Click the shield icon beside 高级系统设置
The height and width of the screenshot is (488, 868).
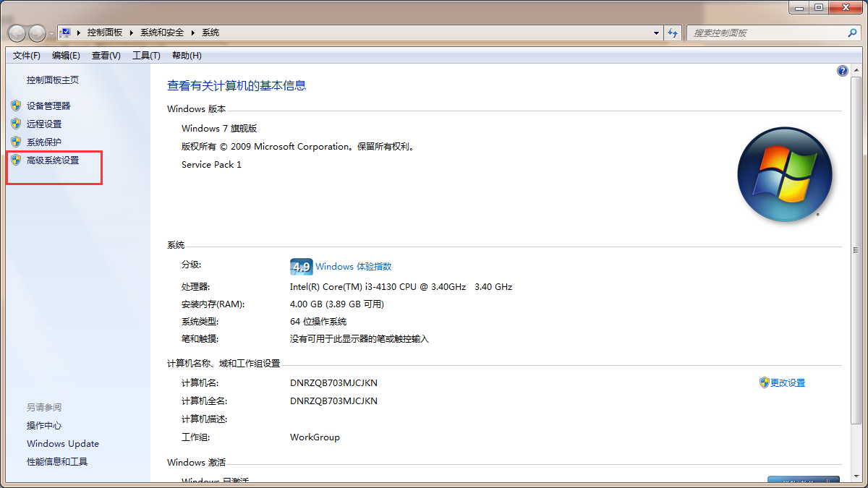click(16, 160)
